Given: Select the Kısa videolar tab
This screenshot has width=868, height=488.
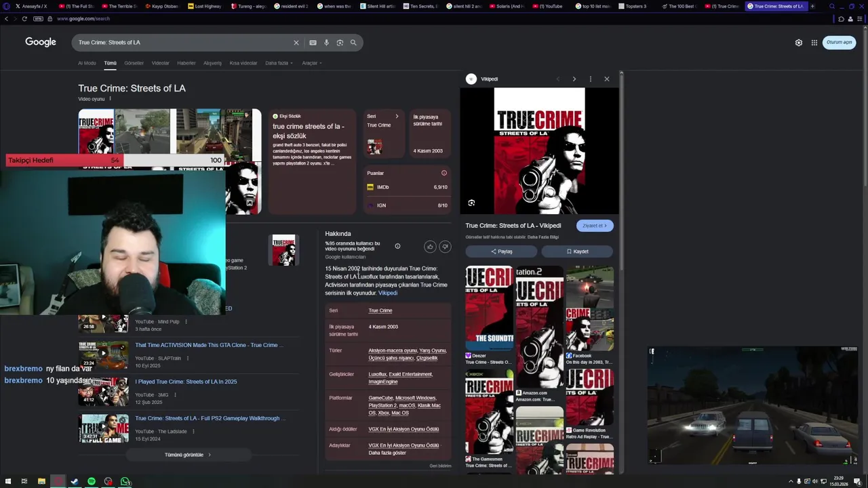Looking at the screenshot, I should [243, 63].
